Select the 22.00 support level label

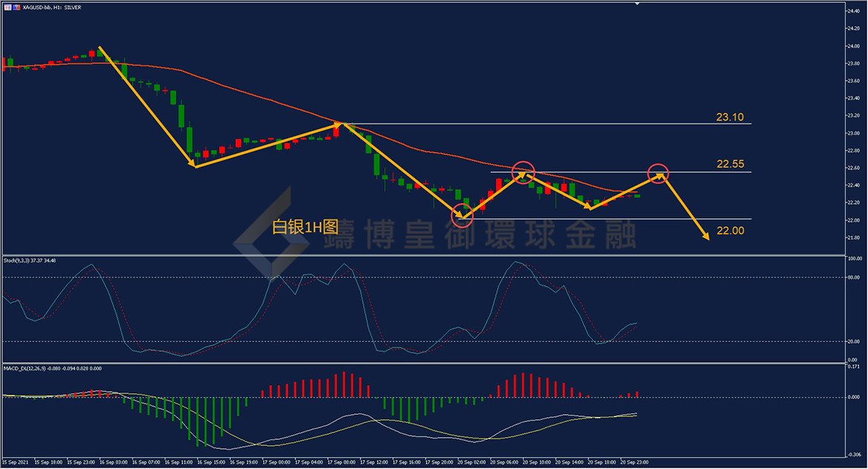click(x=729, y=232)
